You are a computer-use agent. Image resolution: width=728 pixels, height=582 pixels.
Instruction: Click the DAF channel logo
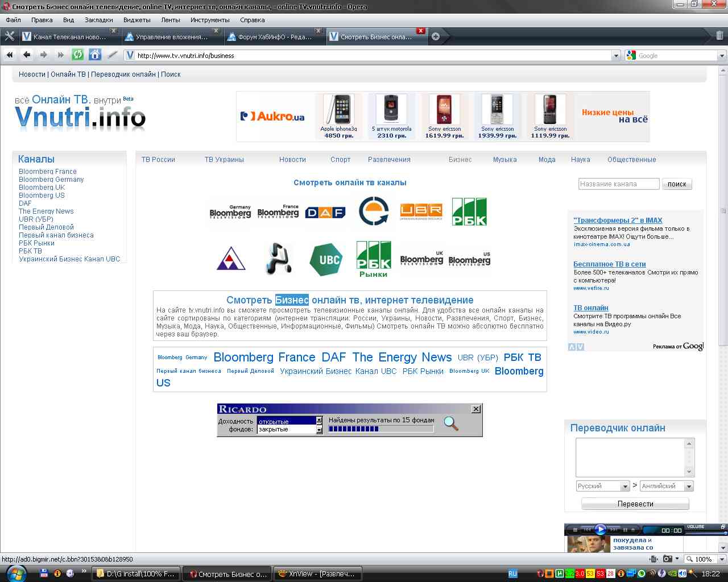click(x=325, y=213)
